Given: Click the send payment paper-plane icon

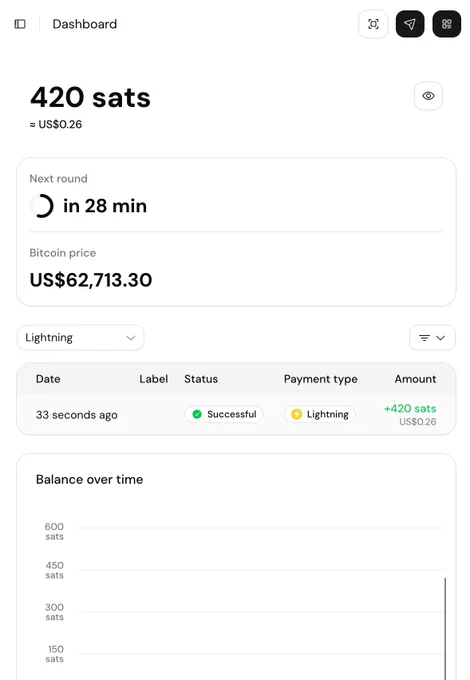Looking at the screenshot, I should click(410, 24).
